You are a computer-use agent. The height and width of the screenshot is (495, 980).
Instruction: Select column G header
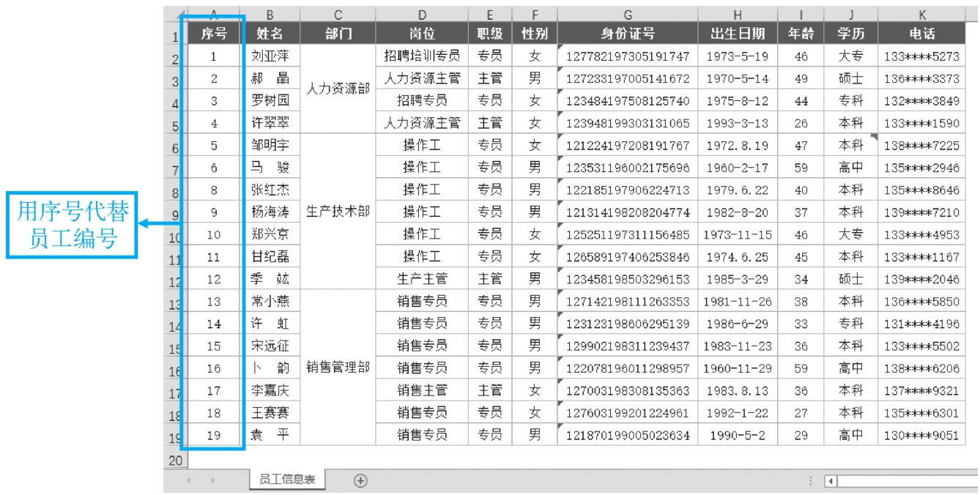pyautogui.click(x=628, y=14)
